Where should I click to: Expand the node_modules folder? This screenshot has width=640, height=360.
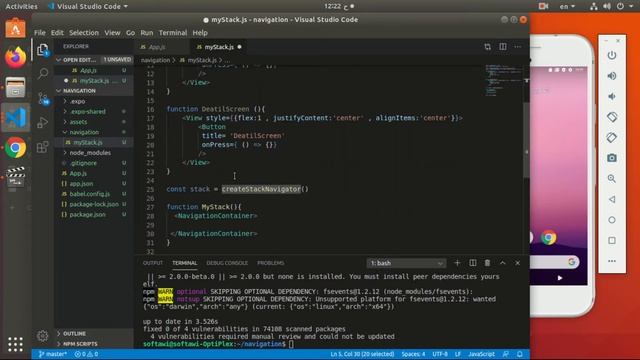click(94, 153)
